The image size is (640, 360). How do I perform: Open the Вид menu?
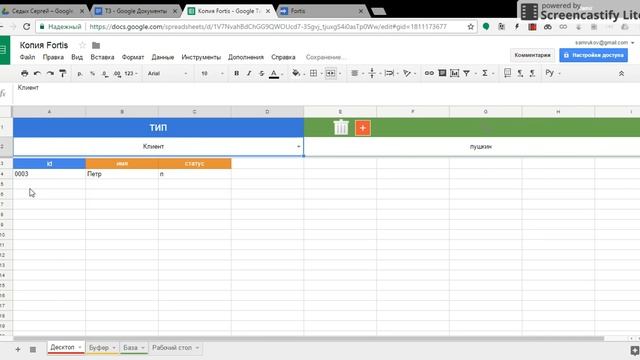click(77, 57)
